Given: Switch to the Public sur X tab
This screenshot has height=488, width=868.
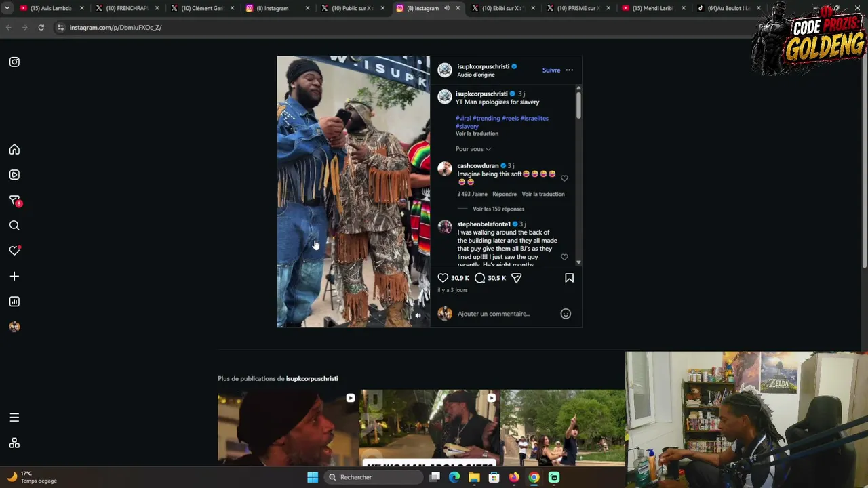Looking at the screenshot, I should point(353,8).
